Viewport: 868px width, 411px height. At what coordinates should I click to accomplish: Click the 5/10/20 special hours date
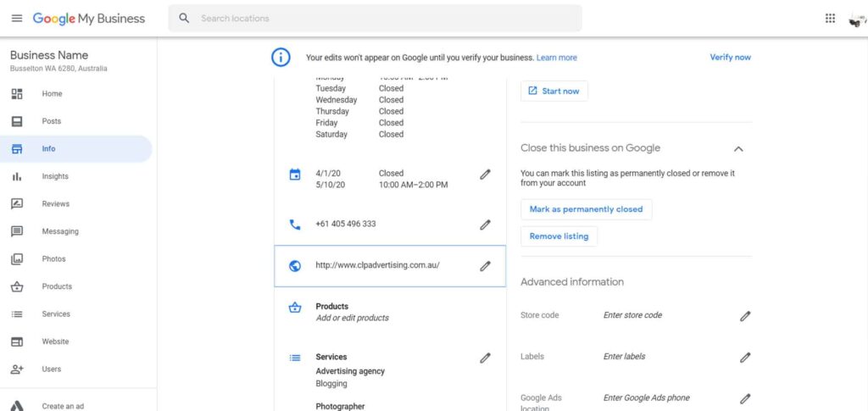330,185
